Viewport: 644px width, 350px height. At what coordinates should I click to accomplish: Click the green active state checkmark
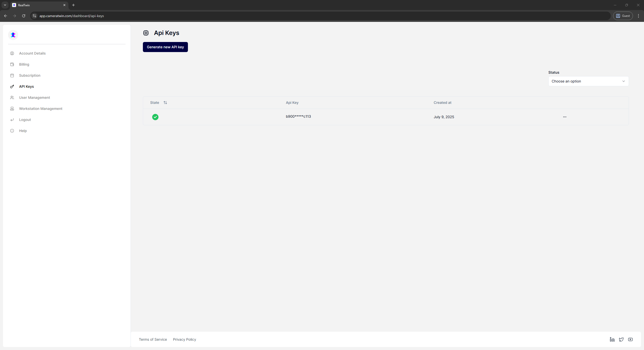155,117
